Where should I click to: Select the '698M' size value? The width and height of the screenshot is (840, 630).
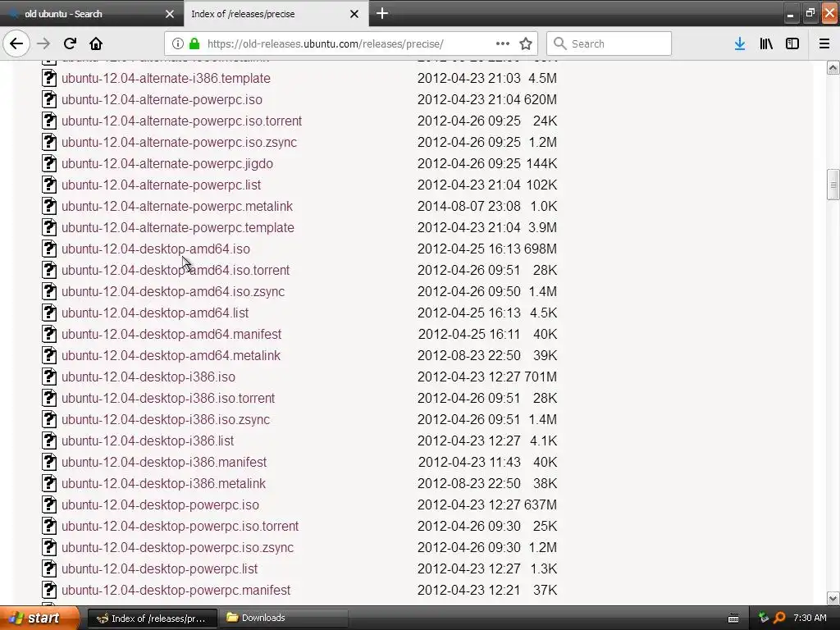[540, 249]
